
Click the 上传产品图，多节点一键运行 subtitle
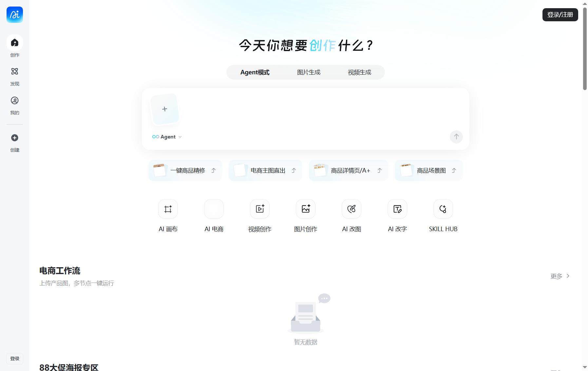coord(77,283)
